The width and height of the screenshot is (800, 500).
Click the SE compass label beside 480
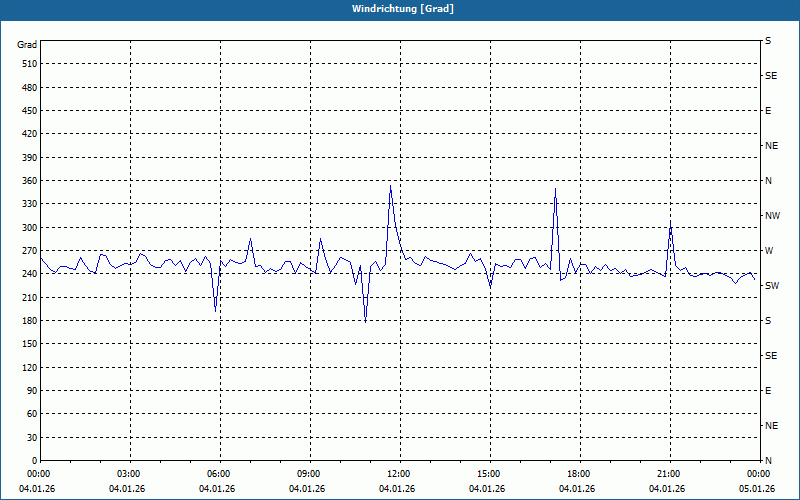point(771,76)
